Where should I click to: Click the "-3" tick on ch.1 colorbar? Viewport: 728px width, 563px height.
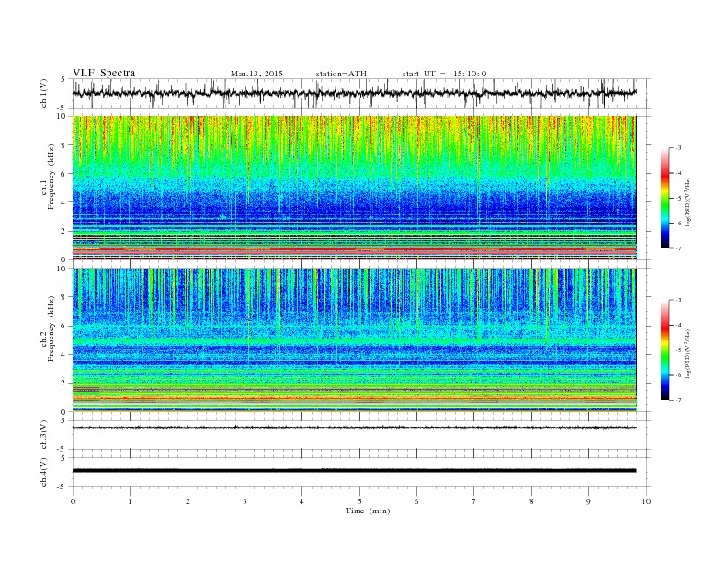[678, 148]
